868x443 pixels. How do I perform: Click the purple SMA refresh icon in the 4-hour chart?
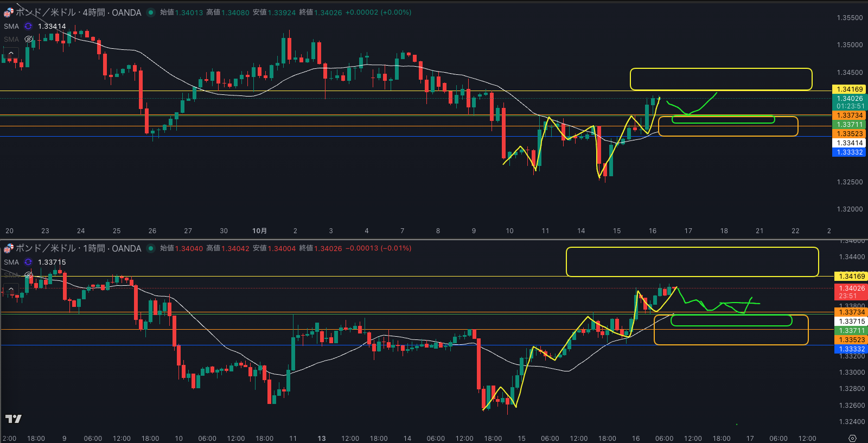tap(28, 26)
